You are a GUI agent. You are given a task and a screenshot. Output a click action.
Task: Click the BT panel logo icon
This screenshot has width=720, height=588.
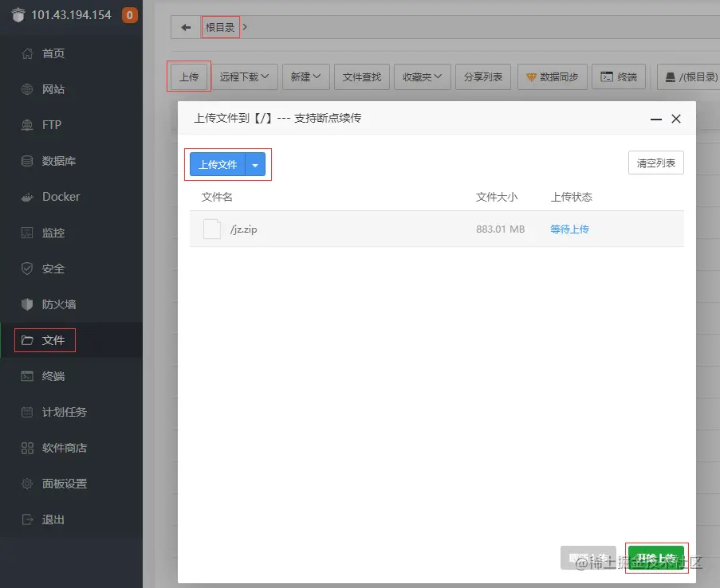click(x=18, y=14)
